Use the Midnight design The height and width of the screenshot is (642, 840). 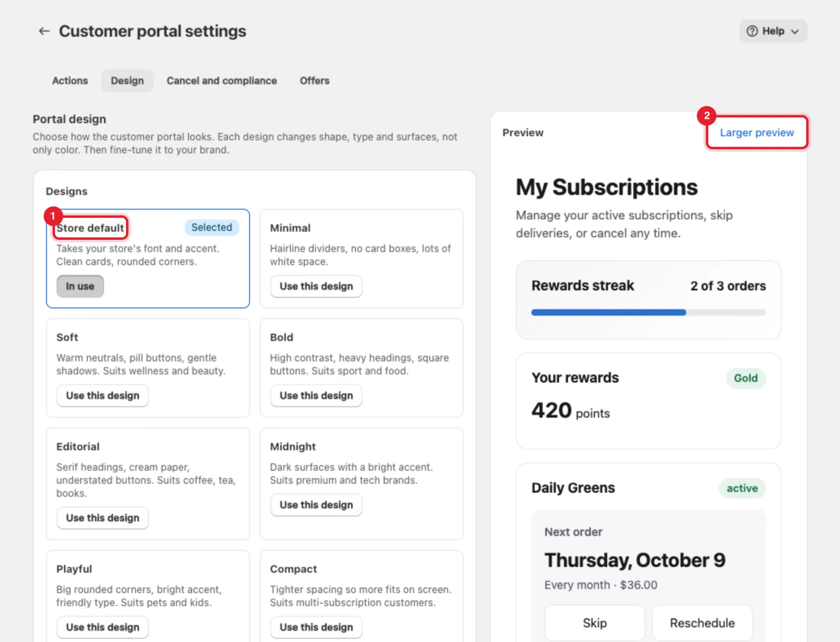316,505
